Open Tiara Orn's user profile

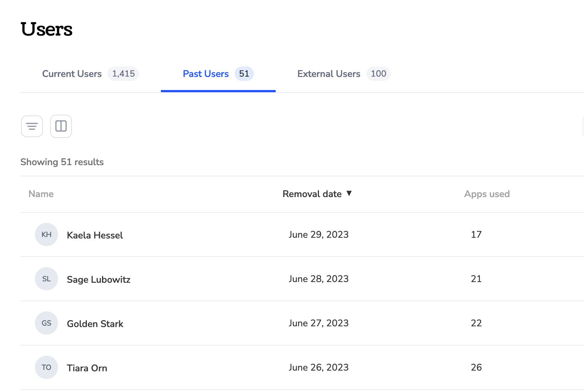coord(87,368)
